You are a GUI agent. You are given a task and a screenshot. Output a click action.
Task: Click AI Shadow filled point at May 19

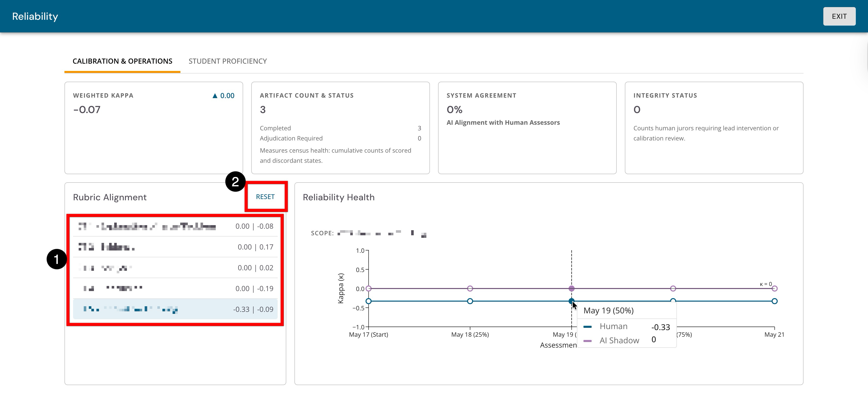(572, 288)
